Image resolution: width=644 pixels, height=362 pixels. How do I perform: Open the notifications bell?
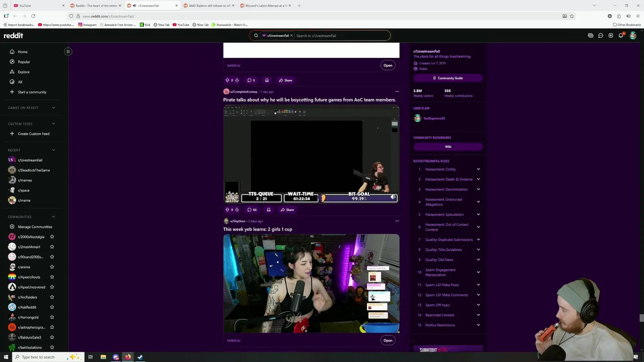[x=621, y=36]
